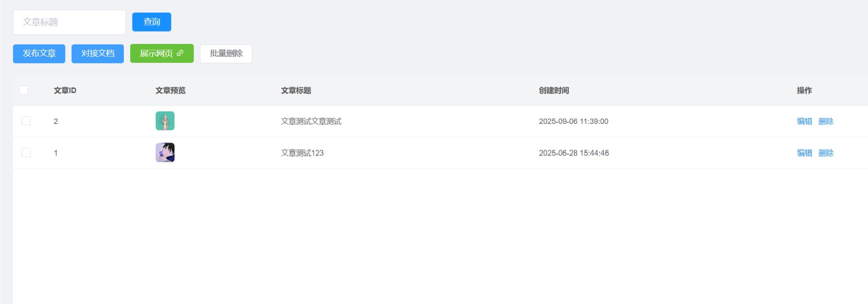Viewport: 868px width, 304px height.
Task: Click 编辑 for article 文章测试文章测试
Action: 804,121
